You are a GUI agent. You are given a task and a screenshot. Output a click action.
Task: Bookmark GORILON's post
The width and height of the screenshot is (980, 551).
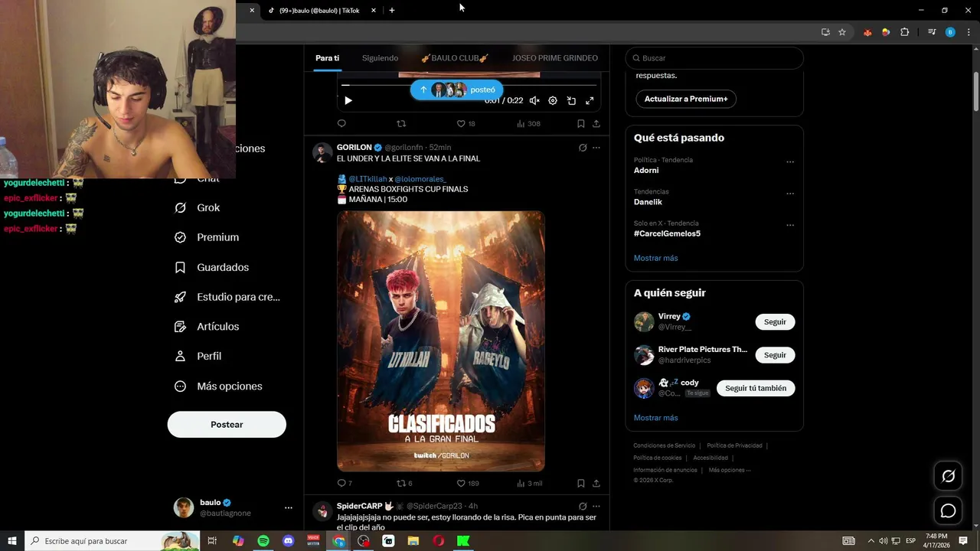[581, 484]
